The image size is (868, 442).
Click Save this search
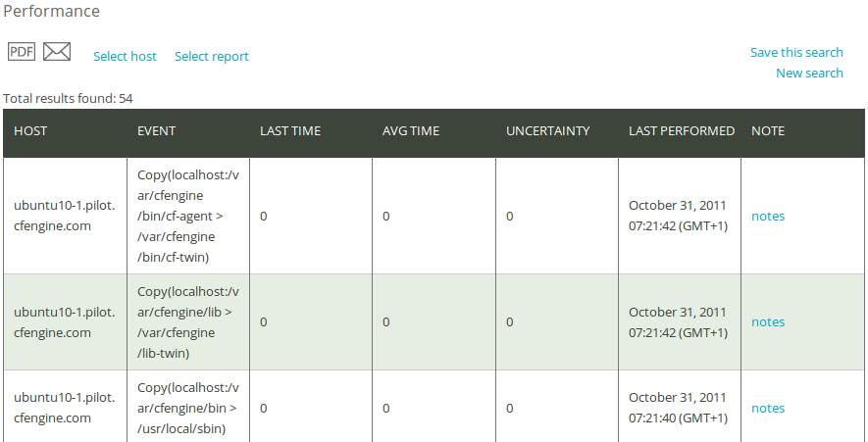pos(796,53)
